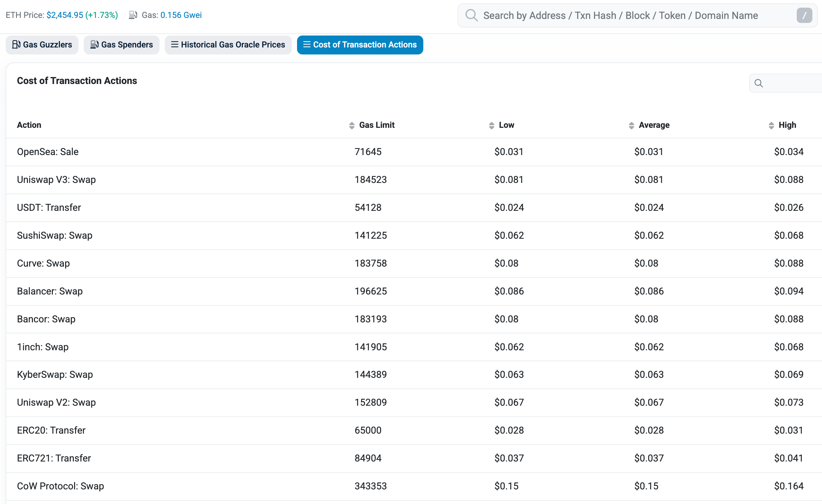Click gas limit value 196625
This screenshot has height=504, width=822.
[371, 291]
